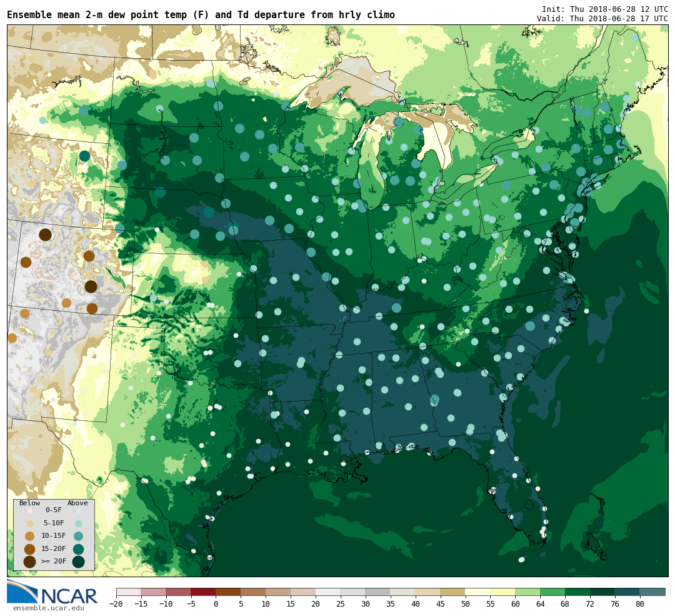Viewport: 675px width, 616px height.
Task: Click the 'Below' column header in the legend
Action: point(29,503)
